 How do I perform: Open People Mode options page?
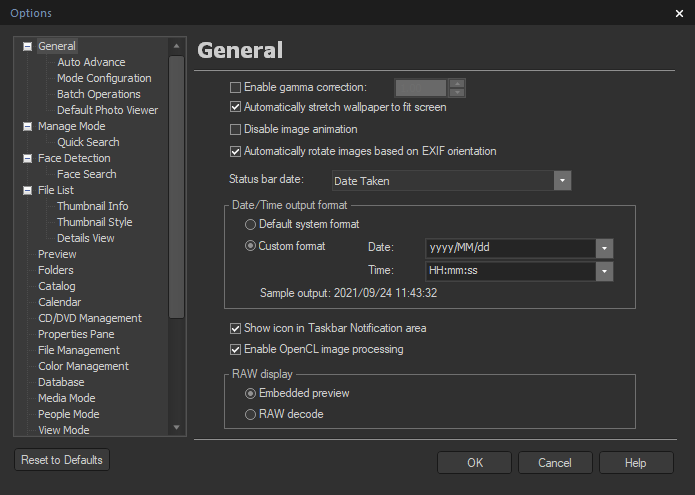click(69, 414)
